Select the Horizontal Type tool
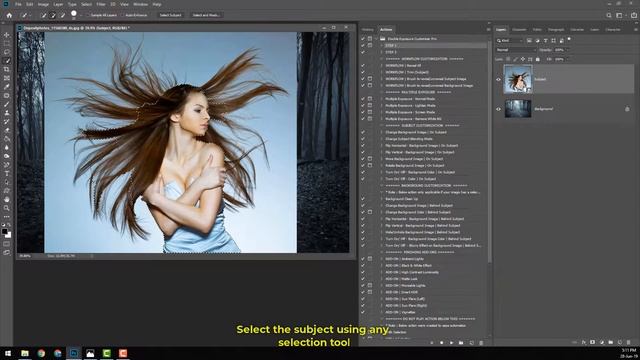640x360 pixels. (7, 173)
